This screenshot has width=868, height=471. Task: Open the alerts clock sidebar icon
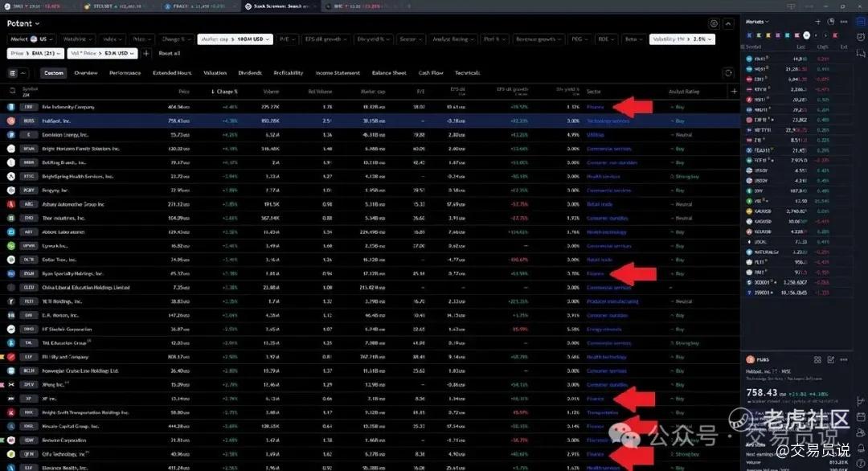[861, 37]
